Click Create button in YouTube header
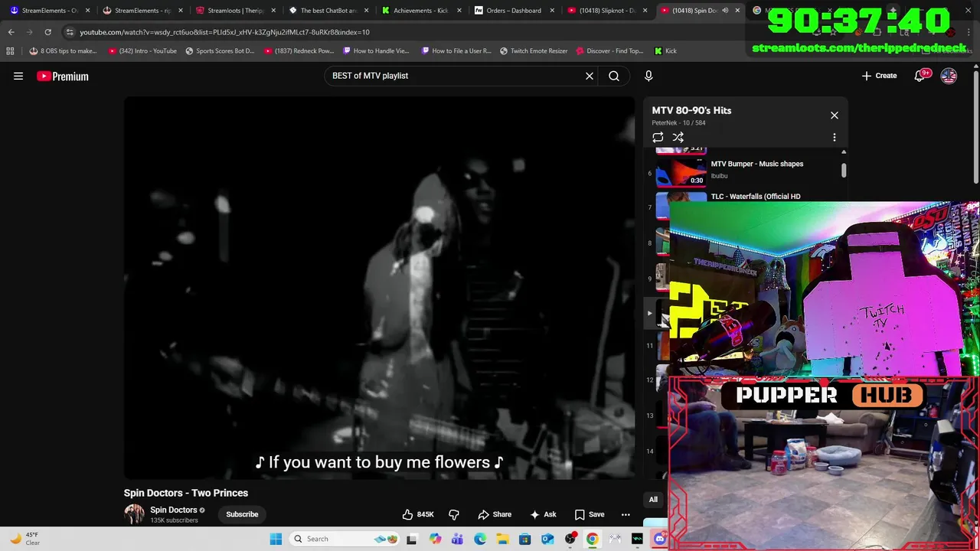 879,76
